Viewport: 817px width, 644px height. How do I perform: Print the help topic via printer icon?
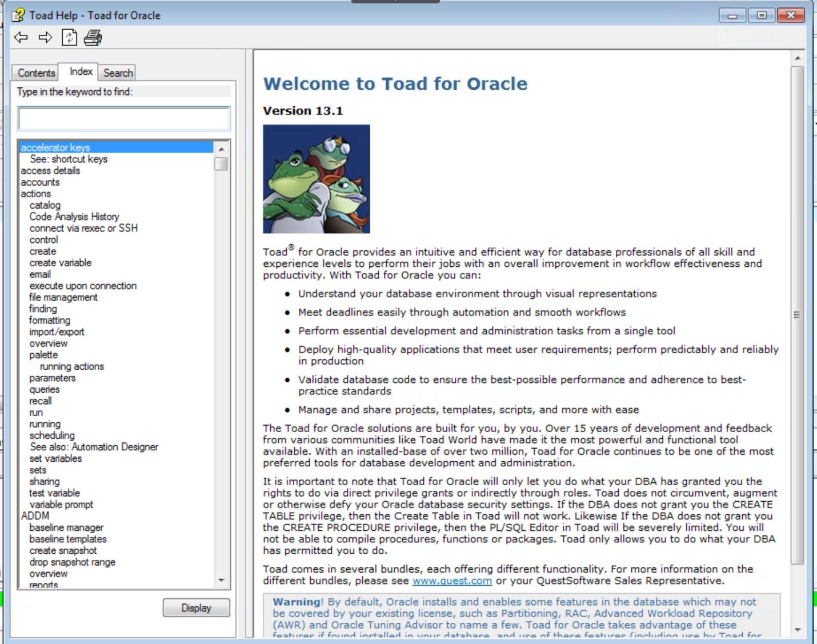(93, 38)
